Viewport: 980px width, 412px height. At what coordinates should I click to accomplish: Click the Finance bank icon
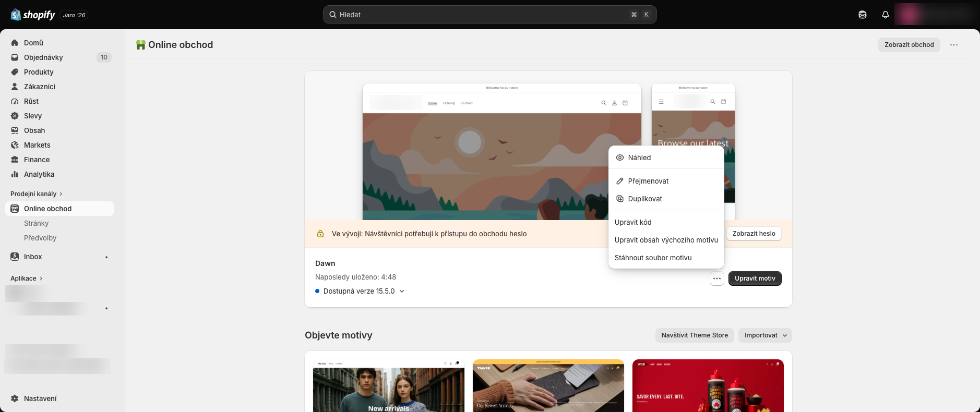coord(15,160)
